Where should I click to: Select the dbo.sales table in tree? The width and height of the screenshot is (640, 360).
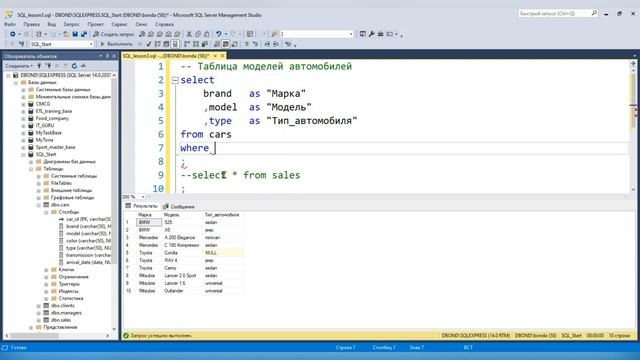click(61, 320)
